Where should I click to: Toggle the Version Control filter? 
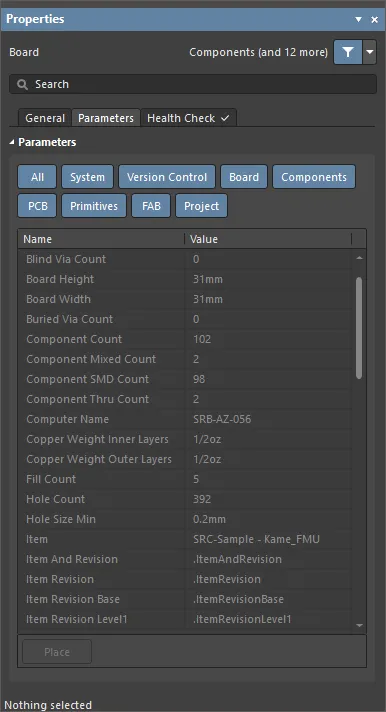click(x=167, y=177)
